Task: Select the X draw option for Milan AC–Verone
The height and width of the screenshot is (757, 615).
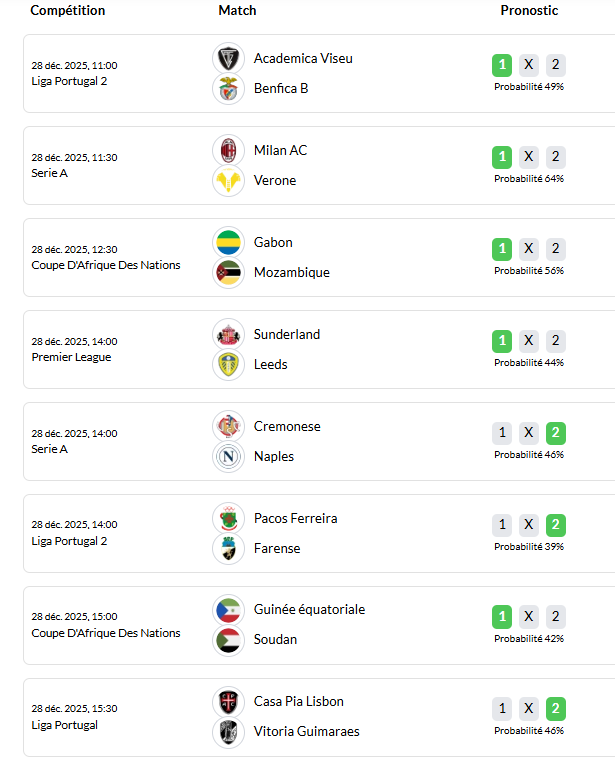Action: pyautogui.click(x=529, y=157)
